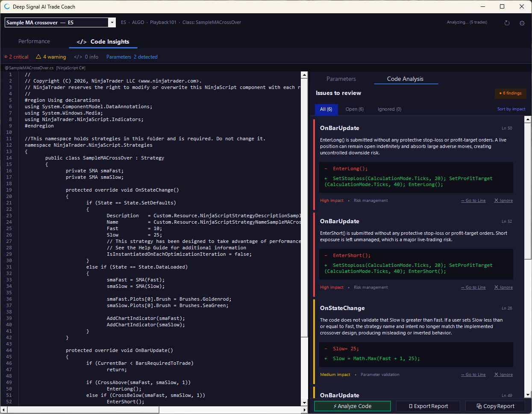Click the code editor horizontal scrollbar thumb
The image size is (532, 414).
click(83, 410)
